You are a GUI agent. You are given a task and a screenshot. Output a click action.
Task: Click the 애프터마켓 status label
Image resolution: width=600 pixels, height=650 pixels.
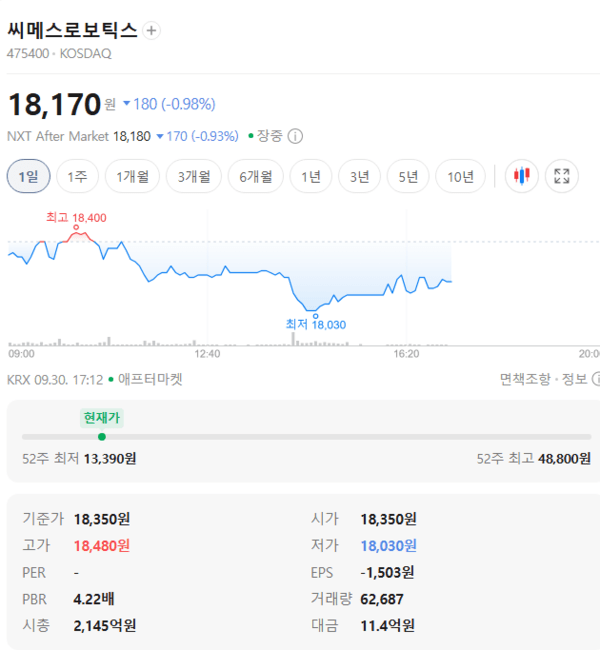[150, 379]
